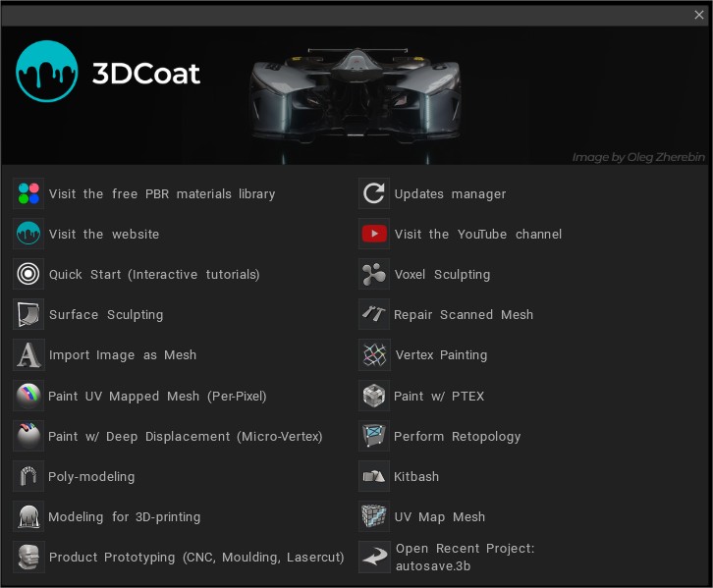The image size is (713, 588).
Task: Click the Import Image as Mesh icon
Action: coord(28,354)
